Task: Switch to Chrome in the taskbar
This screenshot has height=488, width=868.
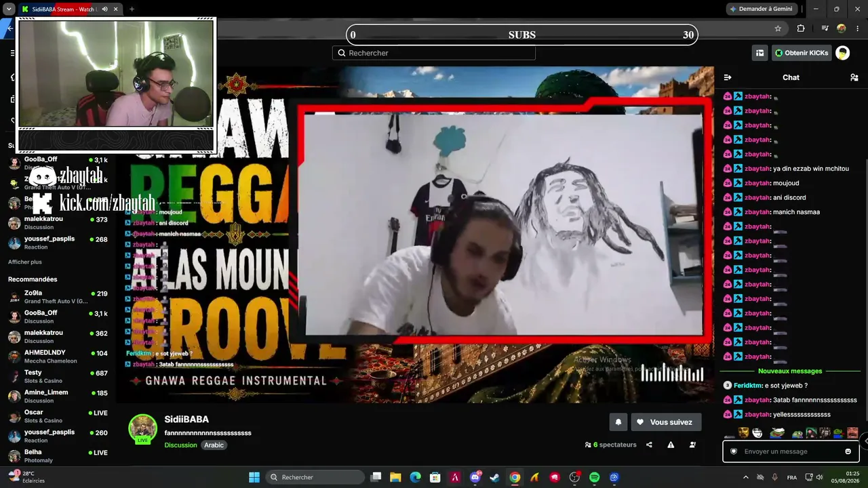Action: [x=515, y=477]
